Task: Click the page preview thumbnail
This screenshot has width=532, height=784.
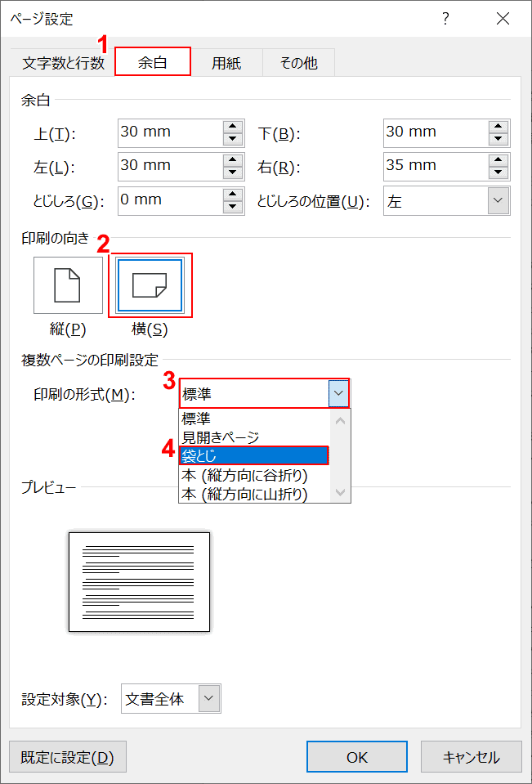Action: point(140,581)
